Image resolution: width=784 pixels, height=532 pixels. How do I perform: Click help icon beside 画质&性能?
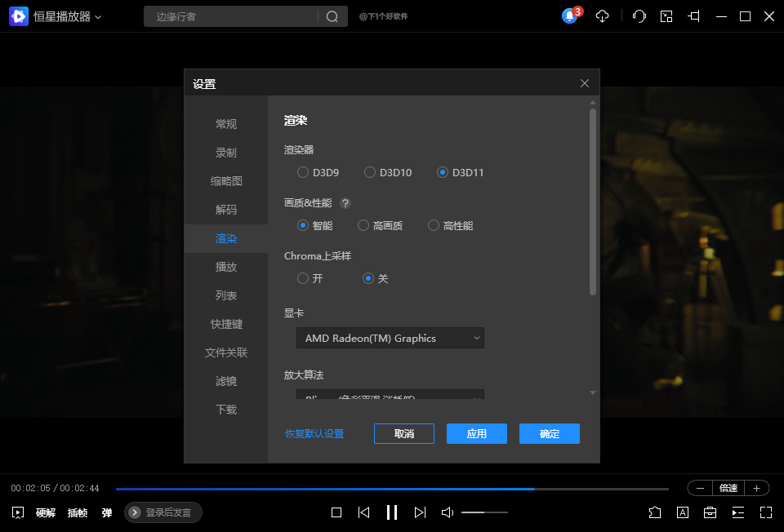click(x=345, y=203)
